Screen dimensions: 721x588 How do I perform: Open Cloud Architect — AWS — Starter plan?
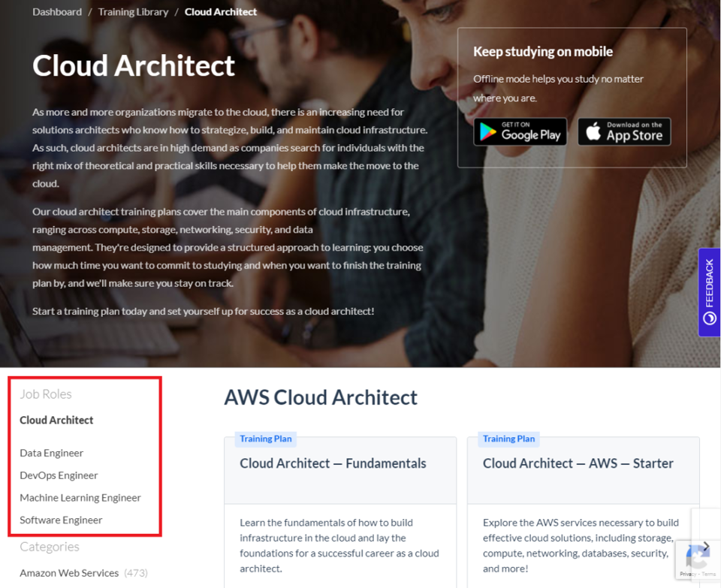pyautogui.click(x=578, y=463)
